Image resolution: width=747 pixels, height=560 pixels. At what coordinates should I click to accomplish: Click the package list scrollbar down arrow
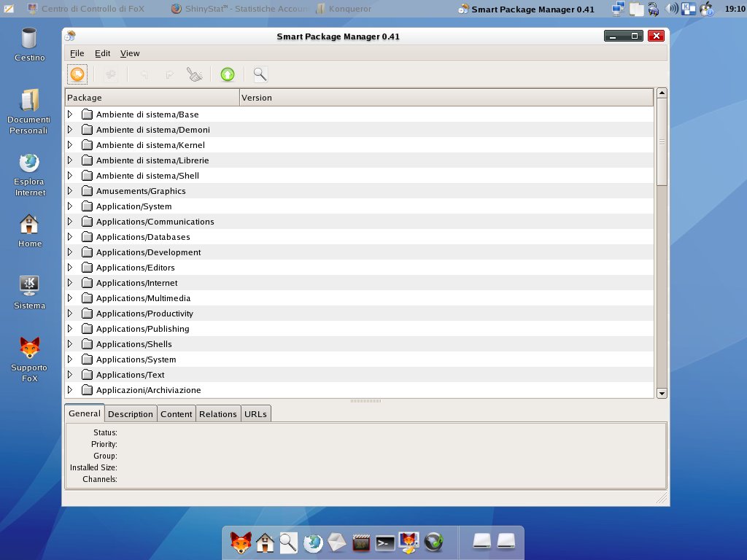(662, 393)
